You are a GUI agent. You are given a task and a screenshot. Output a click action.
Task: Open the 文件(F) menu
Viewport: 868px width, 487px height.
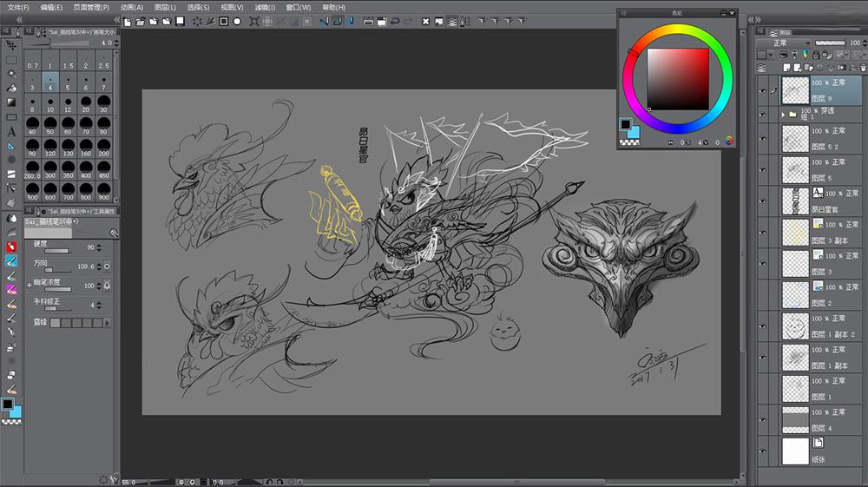(17, 7)
